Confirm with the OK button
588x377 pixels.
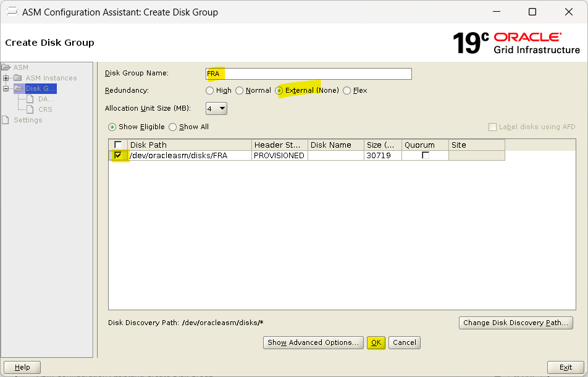(376, 342)
